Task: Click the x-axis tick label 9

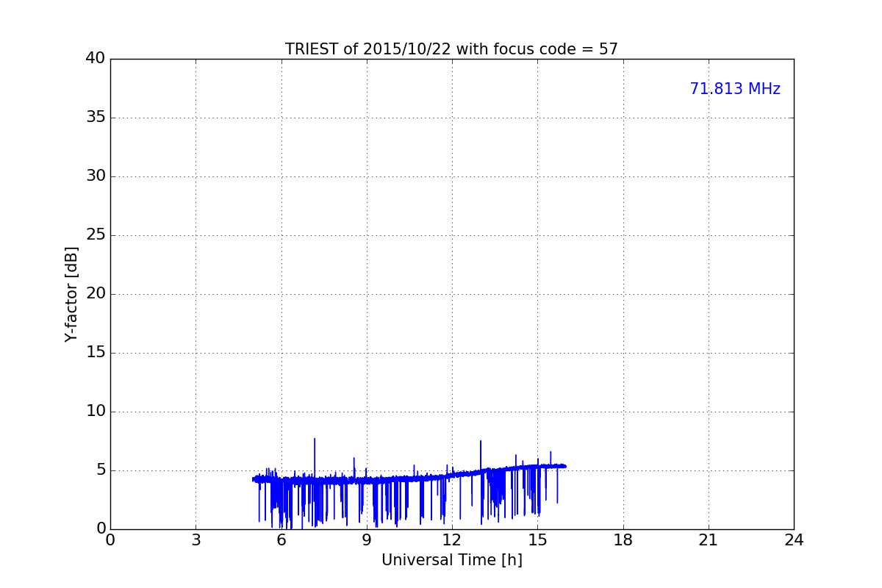Action: pyautogui.click(x=367, y=540)
